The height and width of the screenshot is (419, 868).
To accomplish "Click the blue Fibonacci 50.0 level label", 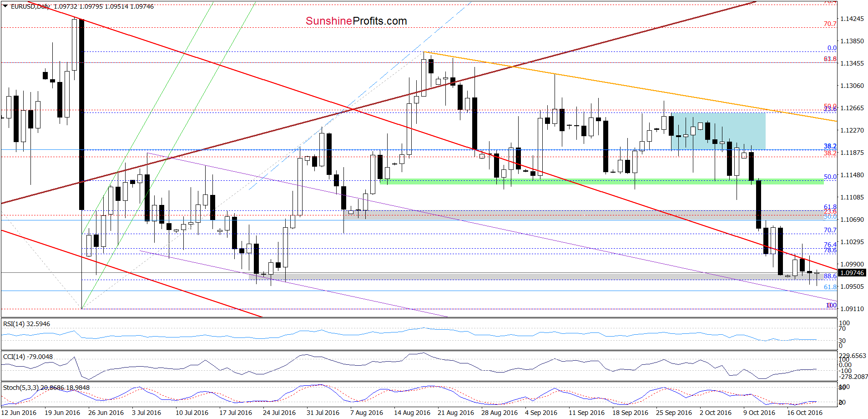I will pos(830,177).
